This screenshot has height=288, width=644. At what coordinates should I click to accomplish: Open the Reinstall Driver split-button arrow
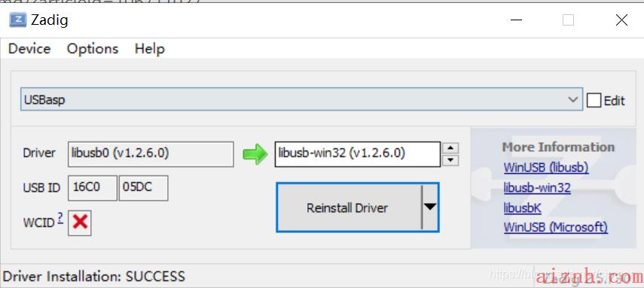click(430, 208)
